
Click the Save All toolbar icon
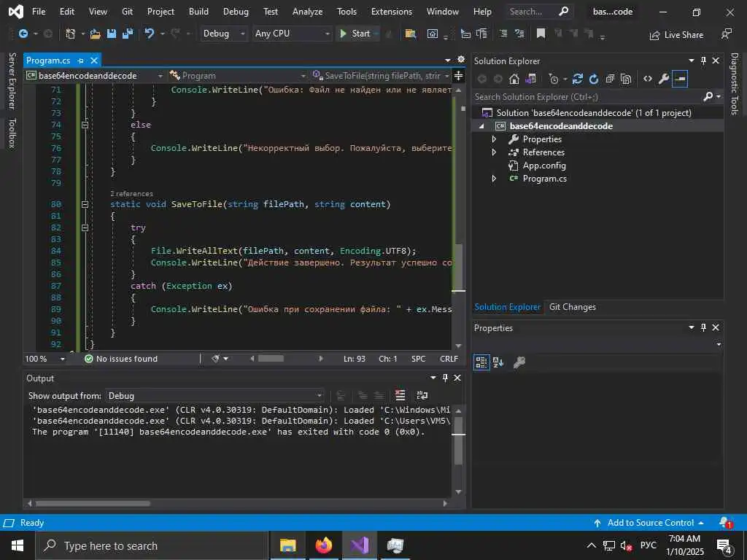128,34
